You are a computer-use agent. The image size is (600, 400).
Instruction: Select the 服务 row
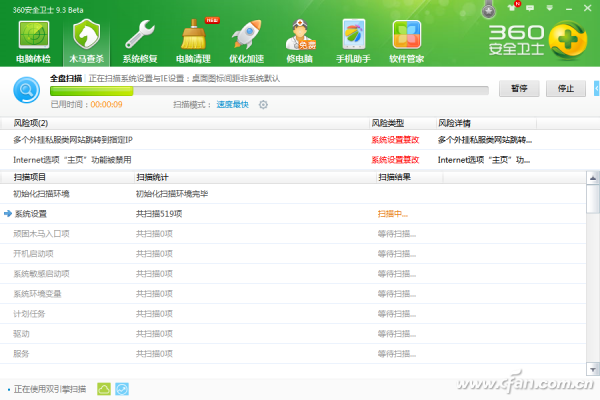click(293, 354)
